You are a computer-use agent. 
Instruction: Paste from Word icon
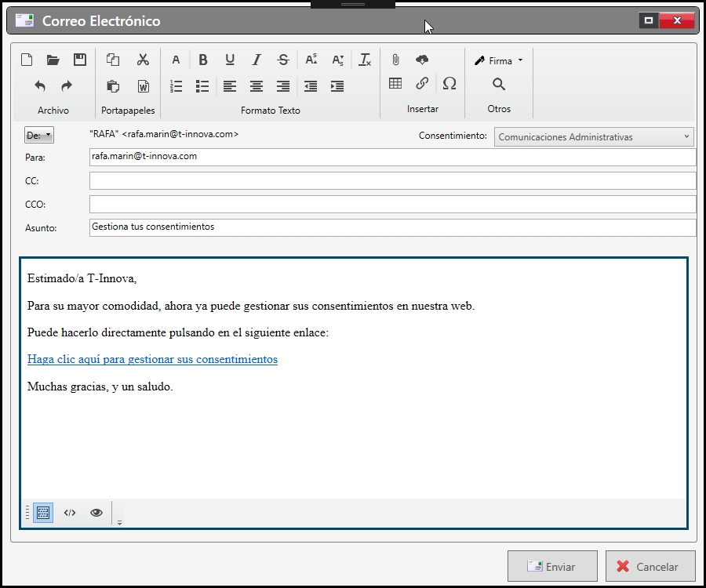[144, 86]
